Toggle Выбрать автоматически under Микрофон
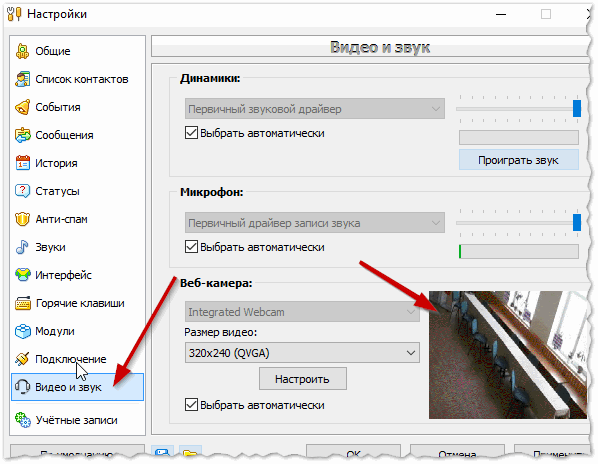598x464 pixels. point(191,247)
